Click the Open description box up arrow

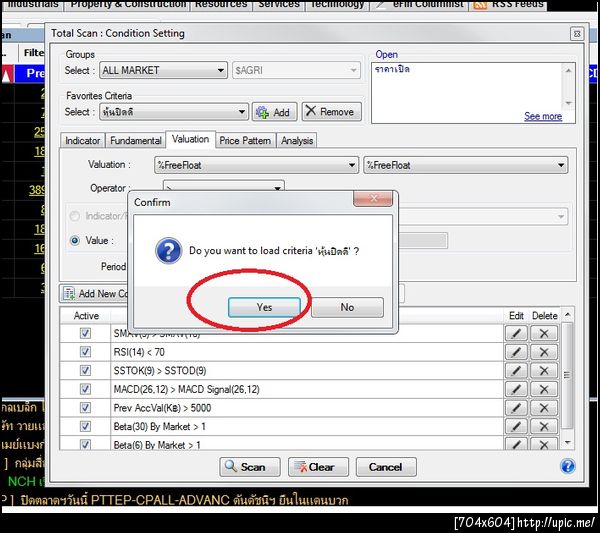568,70
